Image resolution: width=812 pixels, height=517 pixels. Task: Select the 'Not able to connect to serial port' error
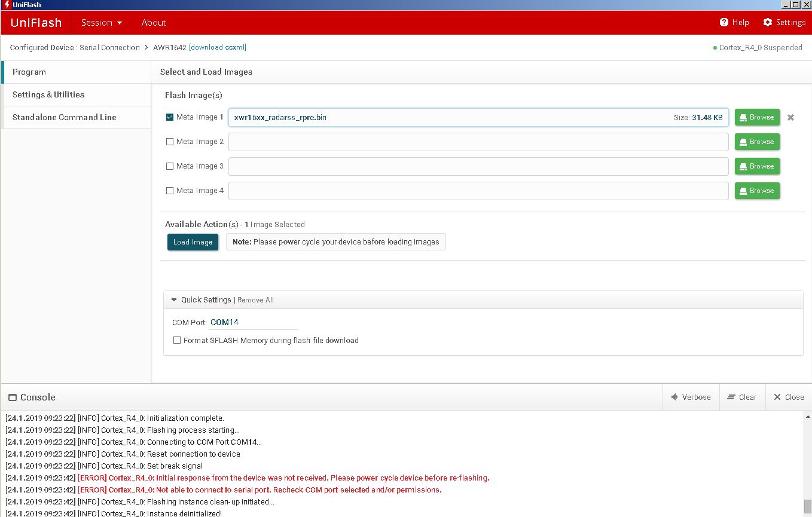click(224, 490)
